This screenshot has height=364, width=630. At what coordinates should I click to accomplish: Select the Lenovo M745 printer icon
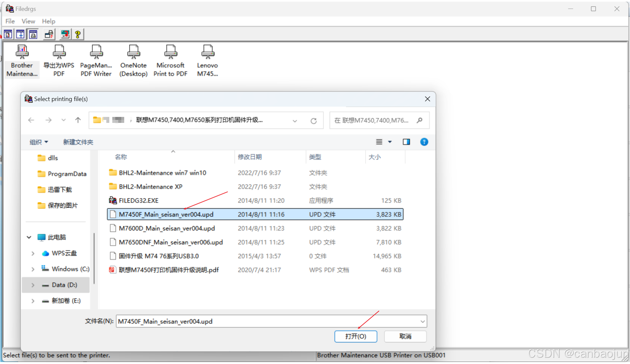click(x=208, y=61)
